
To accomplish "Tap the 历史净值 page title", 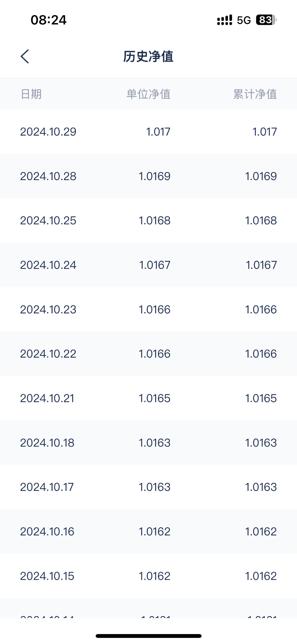I will click(148, 56).
